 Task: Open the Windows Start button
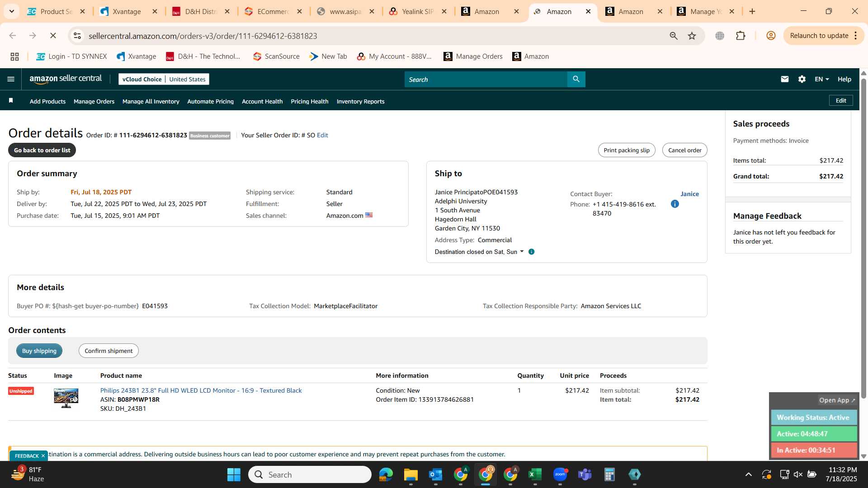tap(234, 474)
